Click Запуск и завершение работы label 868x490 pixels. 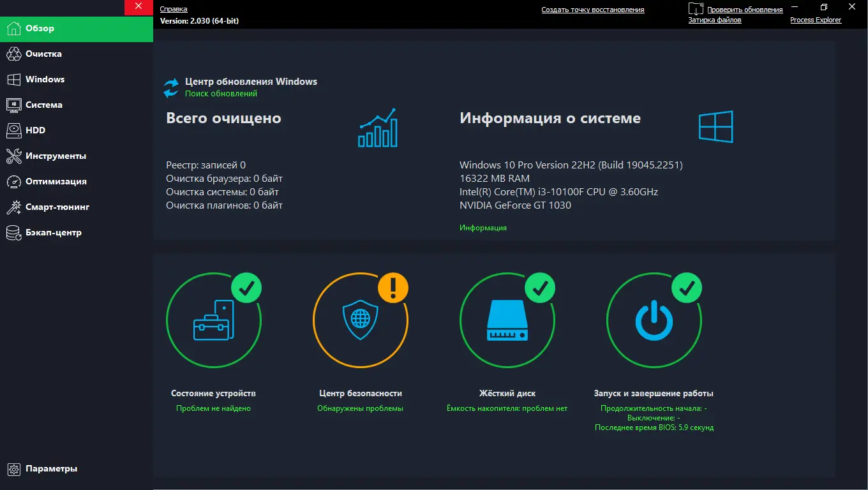654,394
